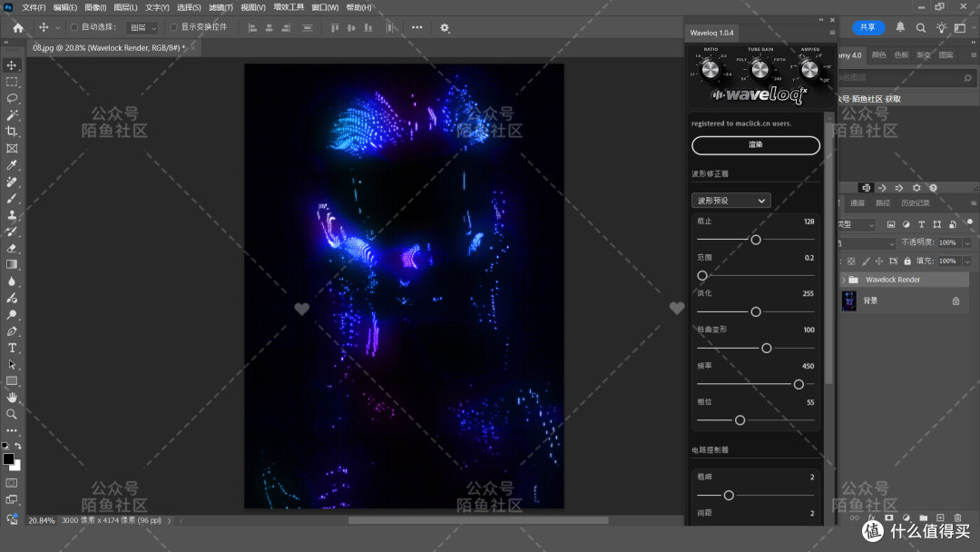
Task: Select the Zoom tool
Action: 12,414
